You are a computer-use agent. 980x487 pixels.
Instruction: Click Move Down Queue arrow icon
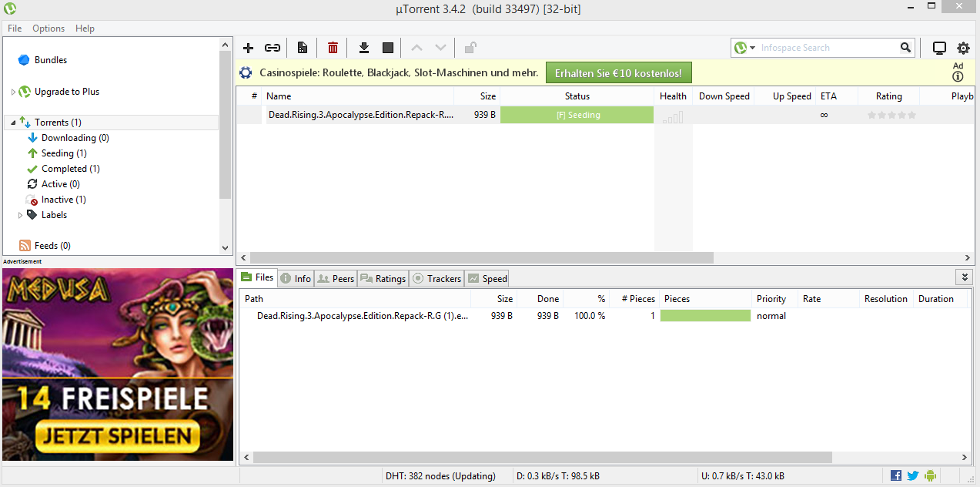[440, 48]
